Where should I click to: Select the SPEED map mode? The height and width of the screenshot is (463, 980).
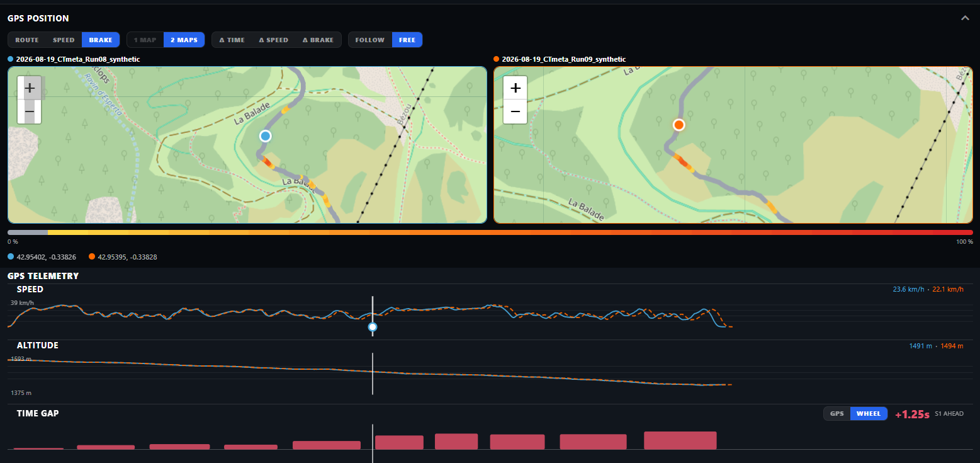click(64, 40)
